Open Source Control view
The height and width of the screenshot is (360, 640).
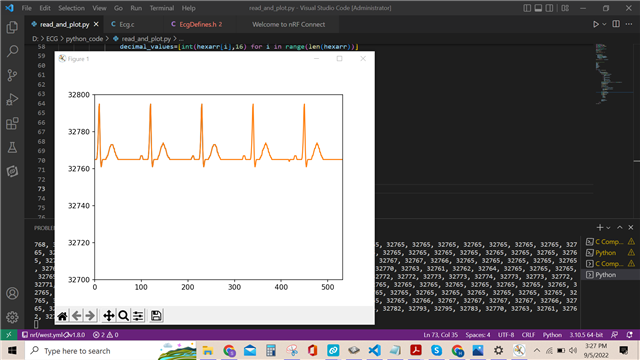[12, 75]
